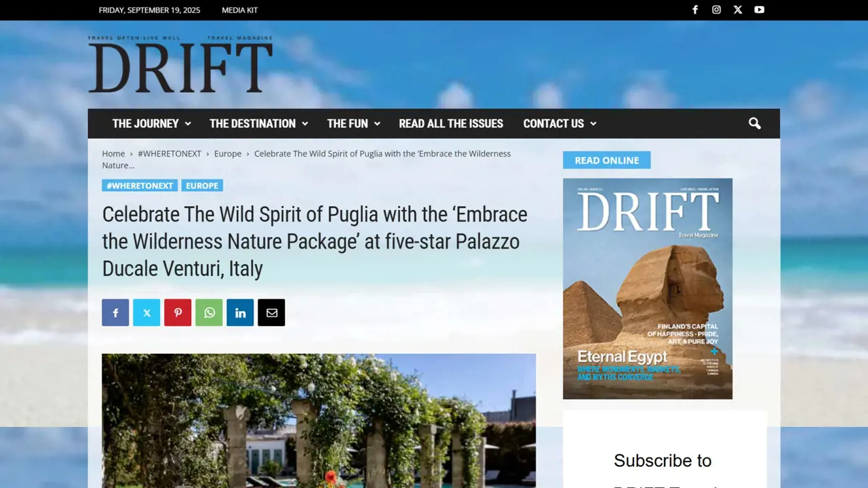Share the article on LinkedIn
Viewport: 868px width, 488px height.
(240, 312)
